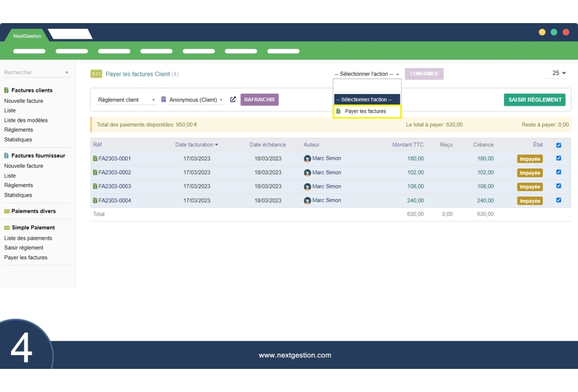Viewport: 578px width, 392px height.
Task: Open the Règlement client dropdown
Action: pos(126,100)
